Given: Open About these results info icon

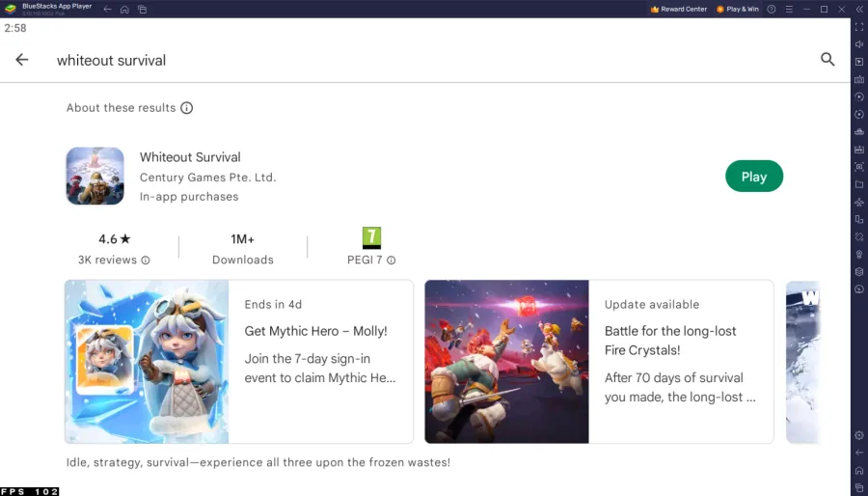Looking at the screenshot, I should tap(186, 108).
